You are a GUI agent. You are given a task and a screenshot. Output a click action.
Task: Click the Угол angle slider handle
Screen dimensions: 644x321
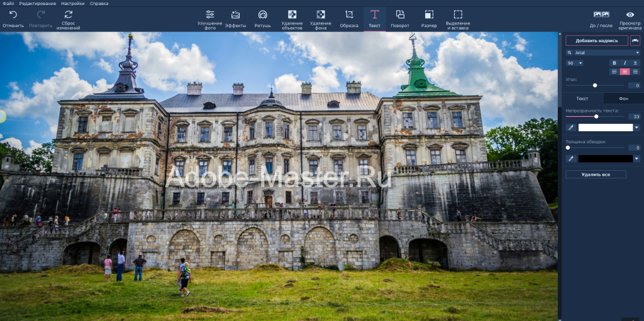click(595, 85)
